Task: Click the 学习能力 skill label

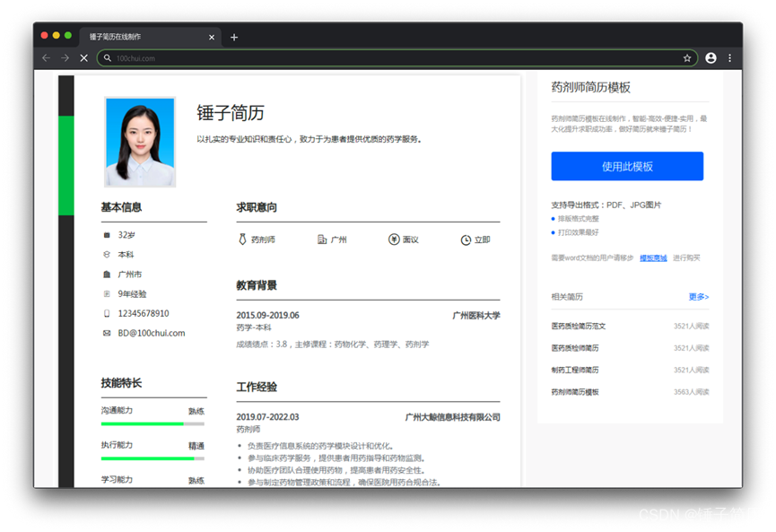Action: pos(117,480)
